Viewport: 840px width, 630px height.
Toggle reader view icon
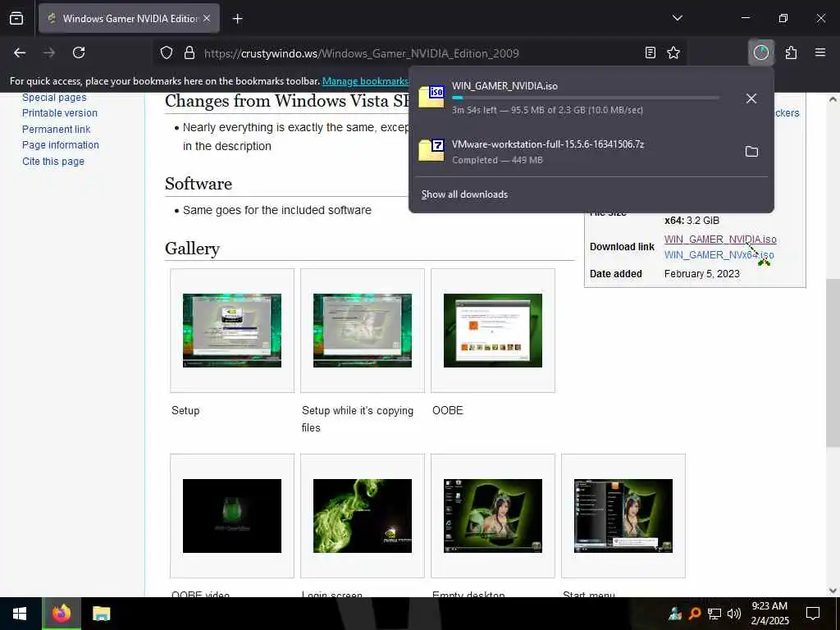coord(651,52)
